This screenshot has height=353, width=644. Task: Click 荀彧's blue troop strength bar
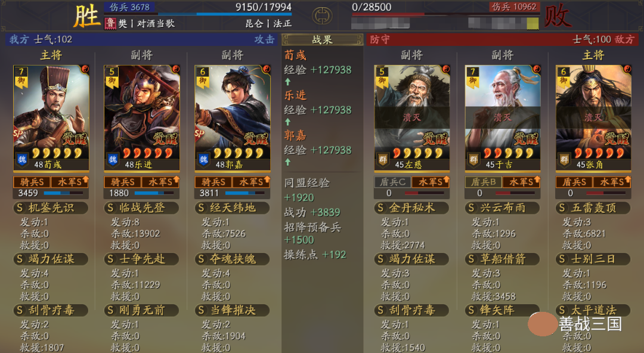[x=63, y=193]
